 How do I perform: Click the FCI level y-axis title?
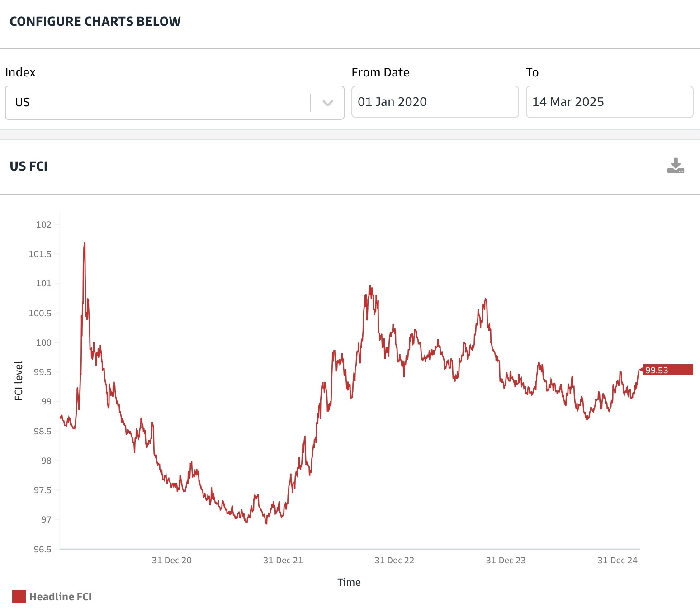pyautogui.click(x=19, y=381)
